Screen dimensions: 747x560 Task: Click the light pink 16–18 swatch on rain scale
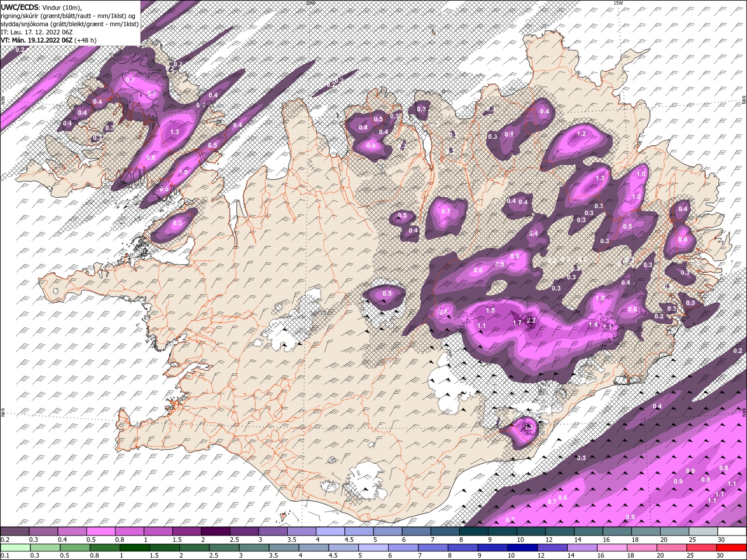(612, 547)
